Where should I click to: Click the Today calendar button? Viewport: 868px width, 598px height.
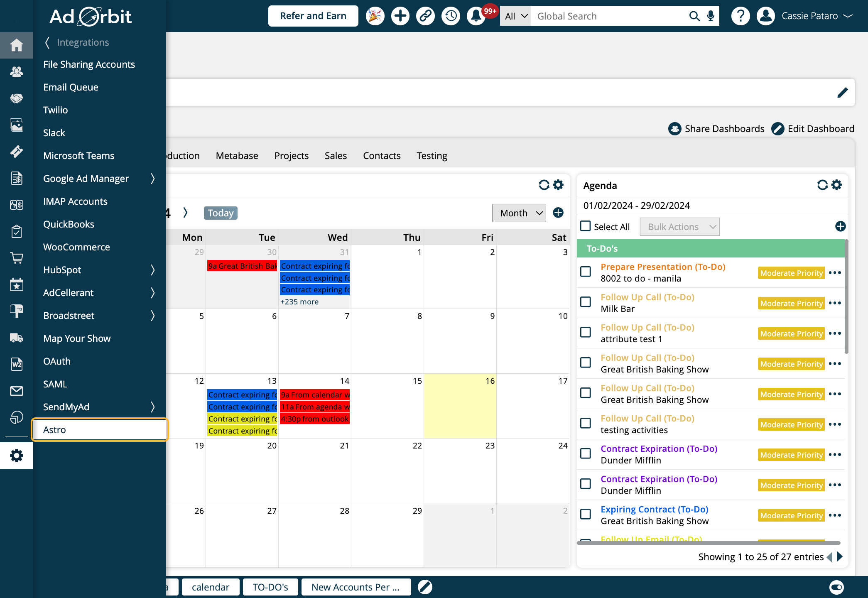(x=221, y=213)
